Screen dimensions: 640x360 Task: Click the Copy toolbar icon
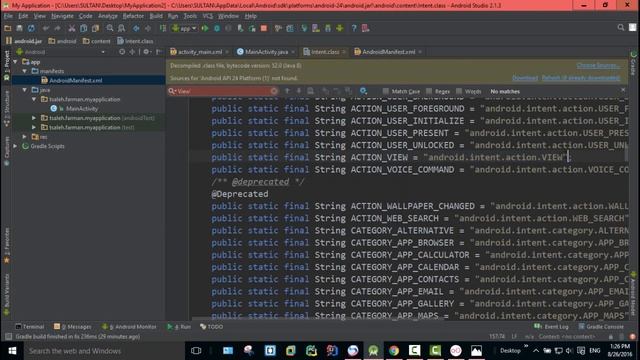coord(84,28)
